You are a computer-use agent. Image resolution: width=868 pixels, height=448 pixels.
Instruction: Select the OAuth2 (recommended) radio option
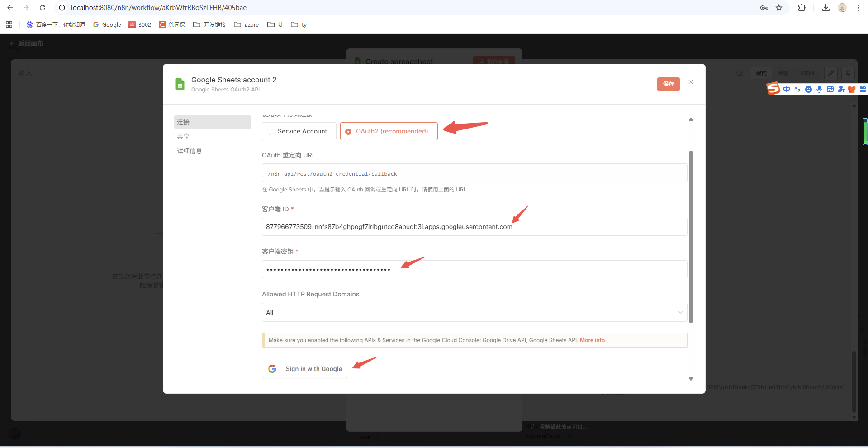389,131
